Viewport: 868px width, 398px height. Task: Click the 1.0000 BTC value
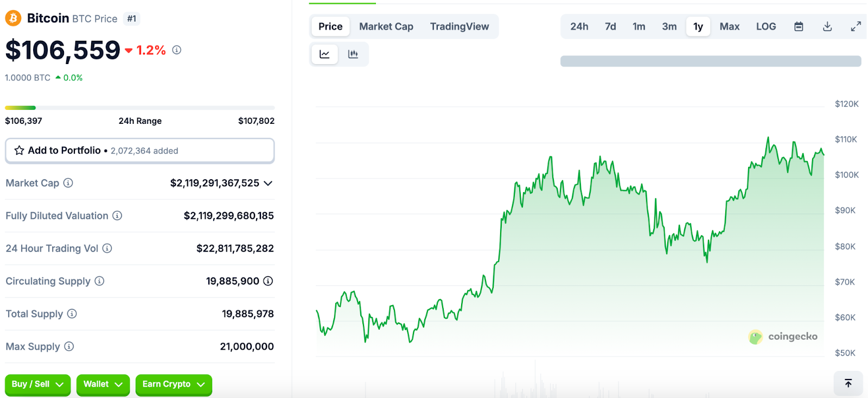coord(28,78)
